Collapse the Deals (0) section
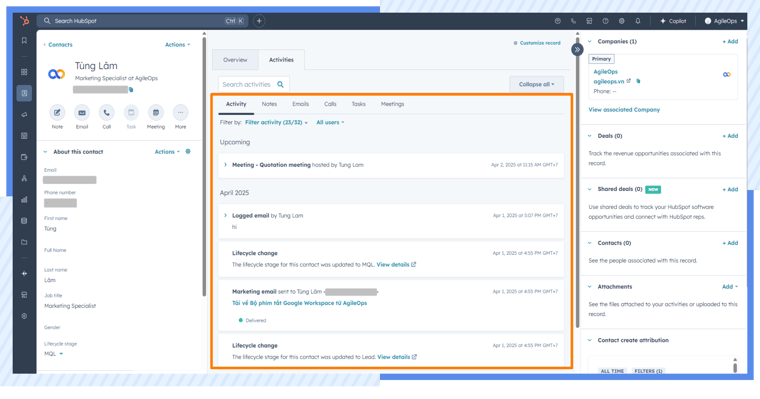The height and width of the screenshot is (399, 760). pos(590,136)
